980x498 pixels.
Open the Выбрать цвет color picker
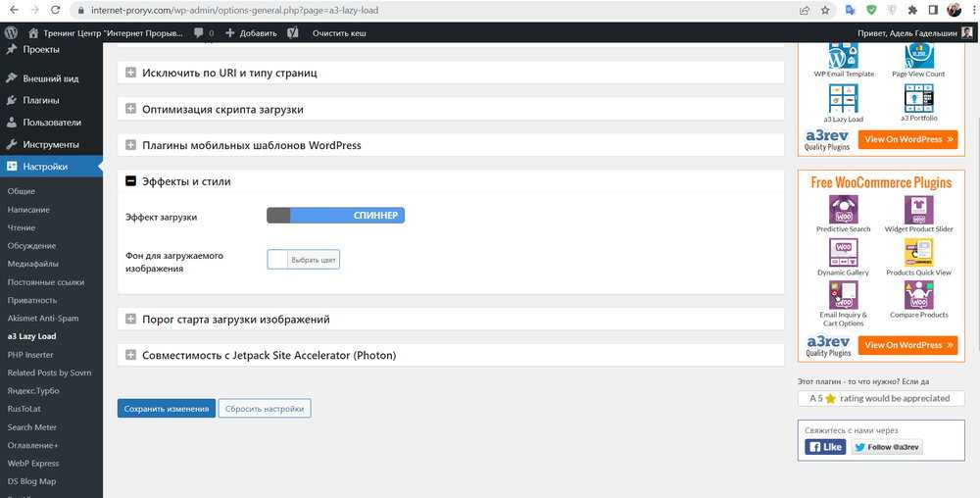click(x=304, y=260)
